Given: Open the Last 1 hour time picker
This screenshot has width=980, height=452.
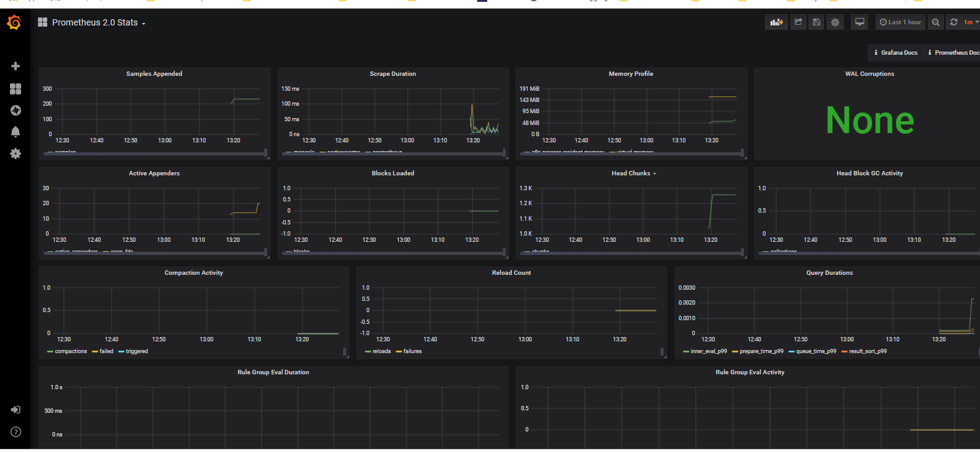Looking at the screenshot, I should tap(900, 22).
